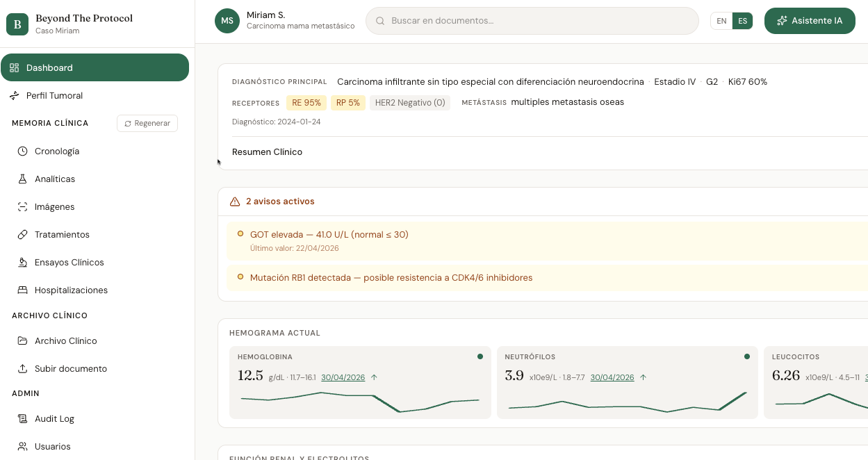The image size is (868, 460).
Task: Click the Perfil Tumoral sparkle icon
Action: pos(14,95)
